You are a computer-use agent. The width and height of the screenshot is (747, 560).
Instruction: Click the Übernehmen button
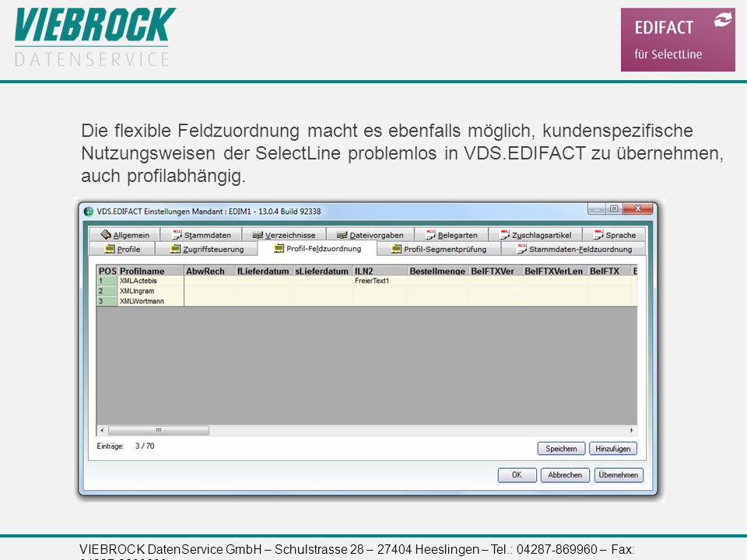coord(619,474)
